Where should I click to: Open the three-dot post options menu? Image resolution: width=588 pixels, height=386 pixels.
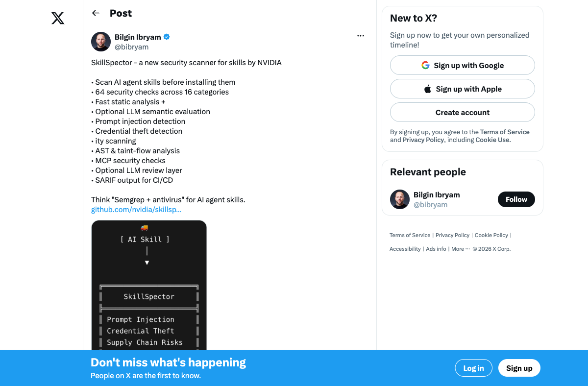361,36
